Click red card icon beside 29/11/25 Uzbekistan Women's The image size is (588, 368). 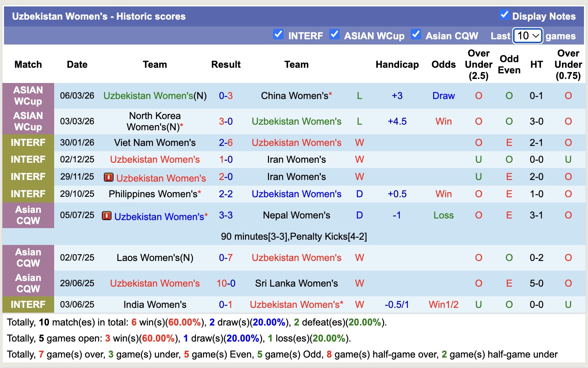click(x=108, y=177)
